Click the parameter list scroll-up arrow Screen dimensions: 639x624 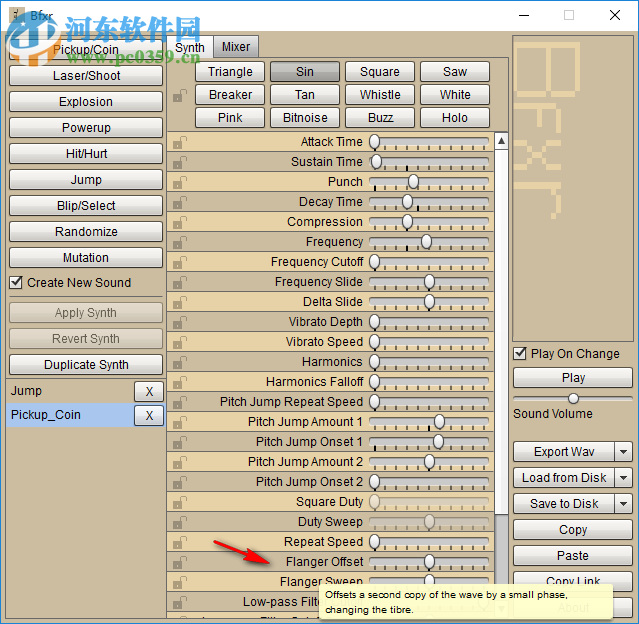pyautogui.click(x=501, y=141)
